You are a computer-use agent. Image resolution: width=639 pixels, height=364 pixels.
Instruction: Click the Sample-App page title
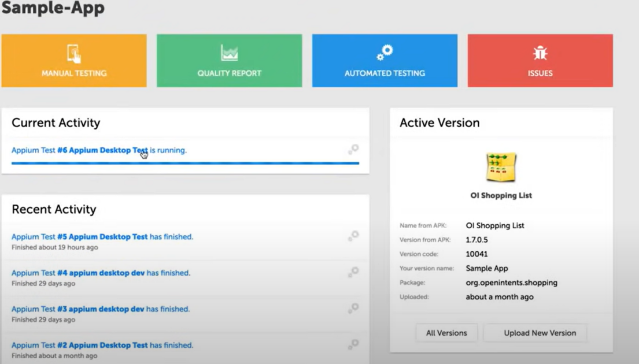pyautogui.click(x=53, y=9)
